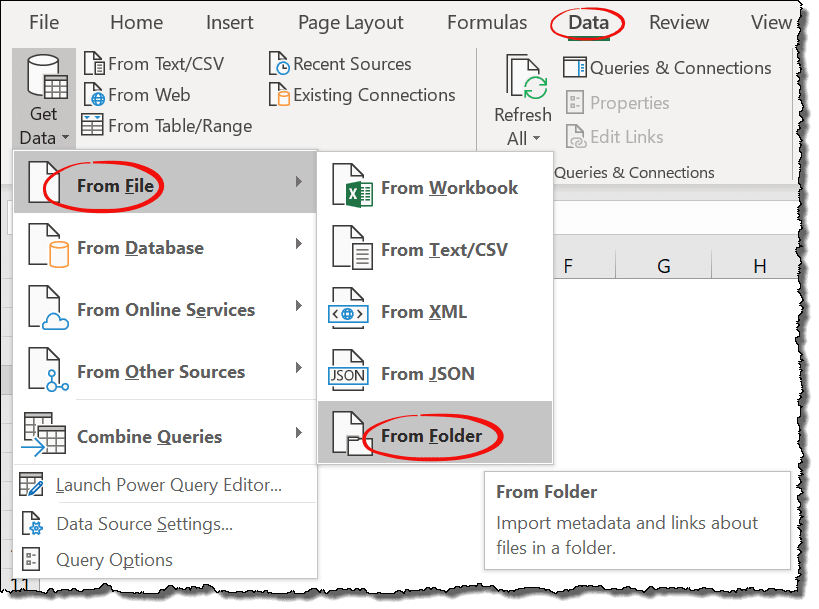Select From Workbook in the submenu
This screenshot has height=609, width=819.
pyautogui.click(x=449, y=188)
